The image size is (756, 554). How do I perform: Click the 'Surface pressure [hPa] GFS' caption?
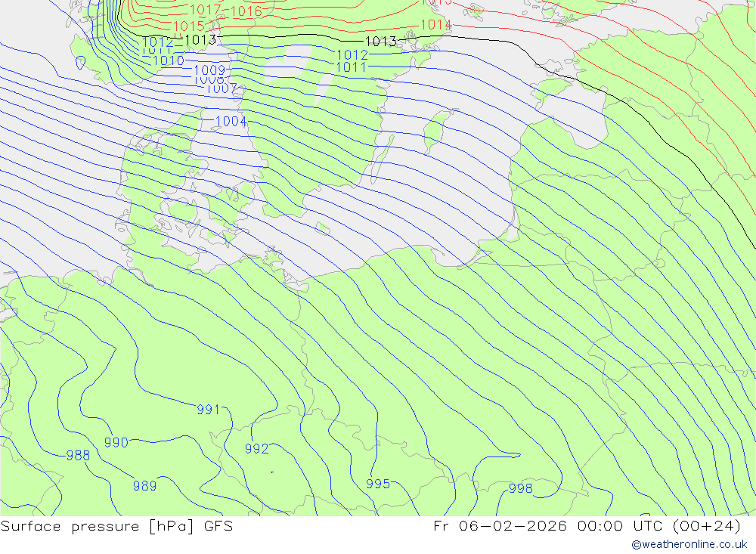116,526
